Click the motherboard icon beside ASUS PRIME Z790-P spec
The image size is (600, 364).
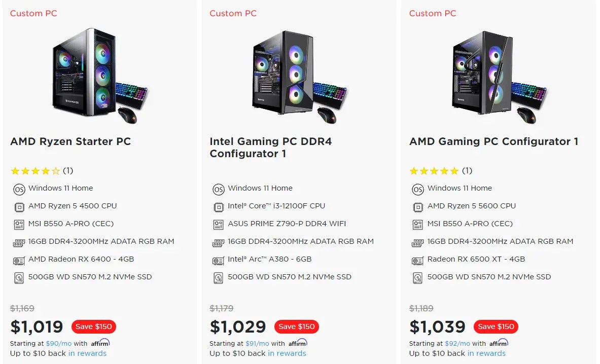coord(218,224)
